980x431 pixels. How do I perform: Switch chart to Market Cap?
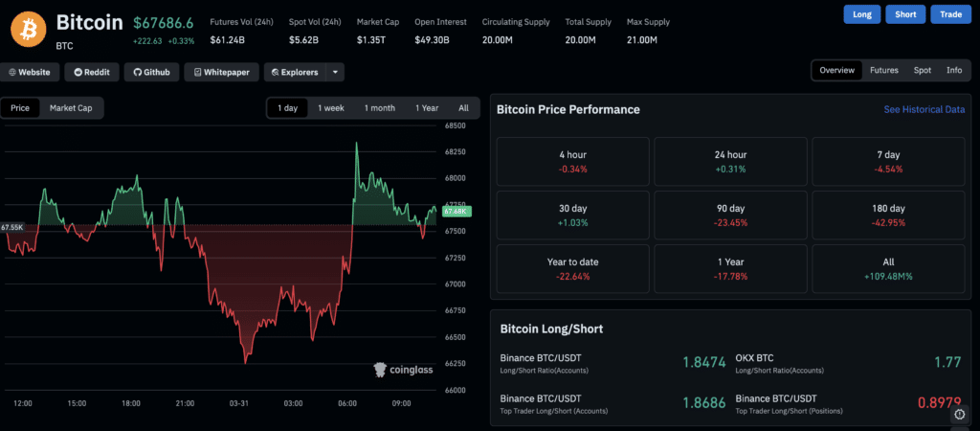[71, 108]
